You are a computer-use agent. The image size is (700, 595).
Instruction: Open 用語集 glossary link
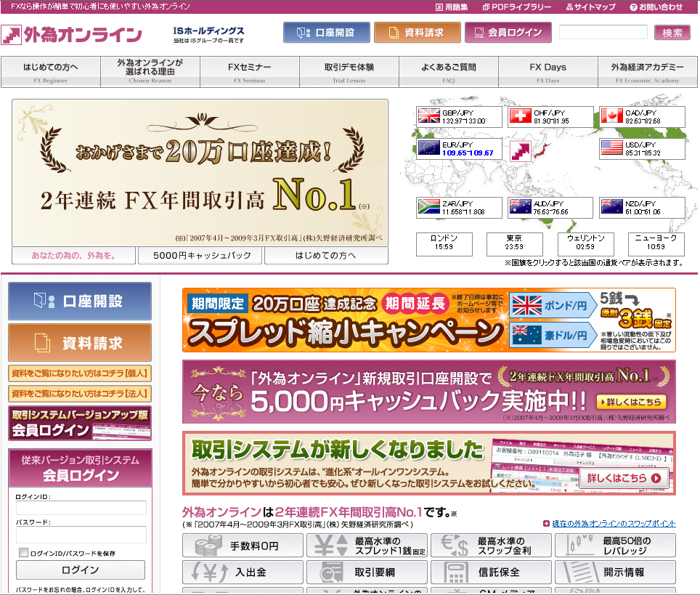click(x=452, y=7)
